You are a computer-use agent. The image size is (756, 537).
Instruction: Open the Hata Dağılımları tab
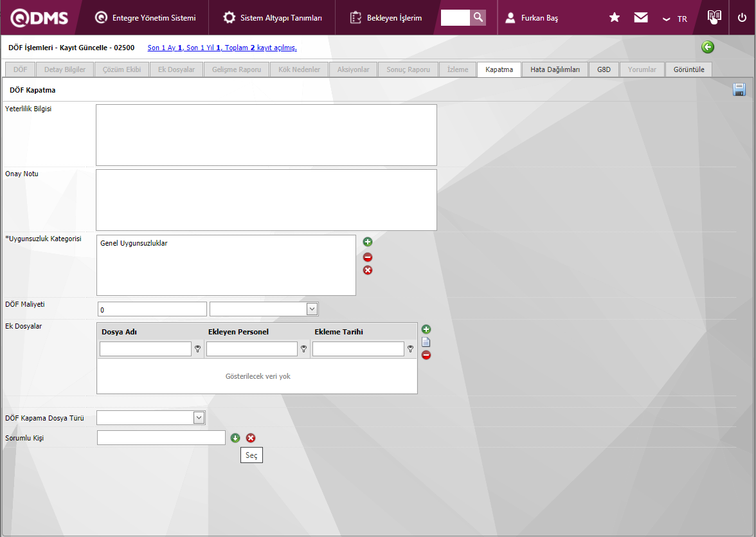[555, 69]
